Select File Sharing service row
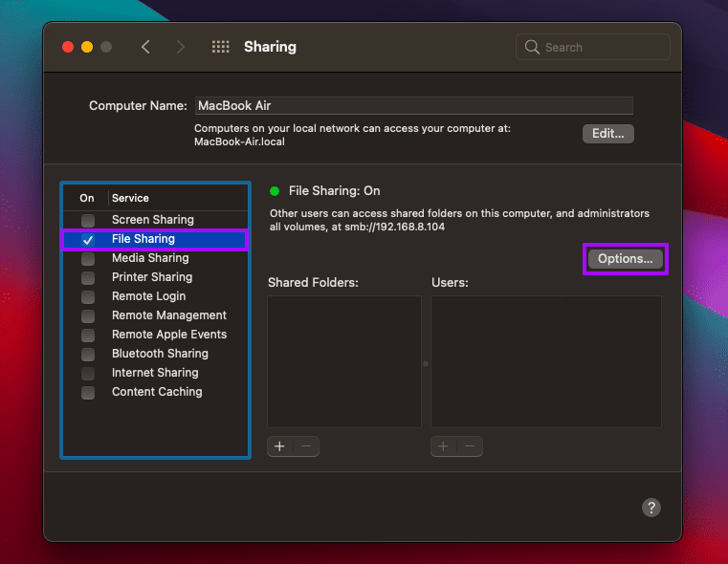This screenshot has height=564, width=728. coord(155,239)
